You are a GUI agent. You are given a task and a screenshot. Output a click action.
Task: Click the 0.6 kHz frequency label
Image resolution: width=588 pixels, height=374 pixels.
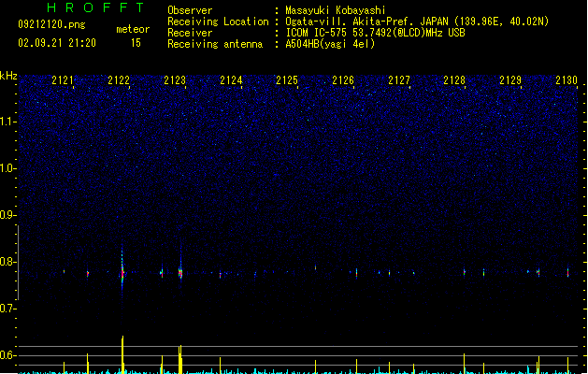(x=7, y=355)
